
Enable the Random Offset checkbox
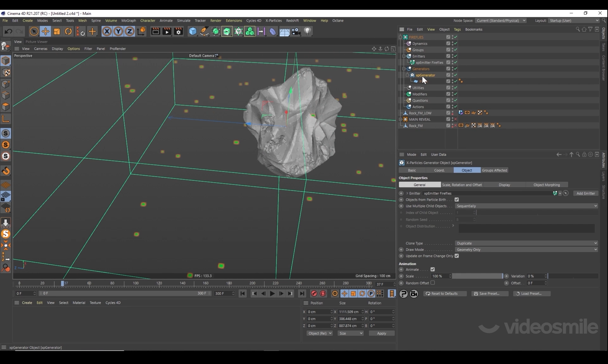(x=433, y=283)
